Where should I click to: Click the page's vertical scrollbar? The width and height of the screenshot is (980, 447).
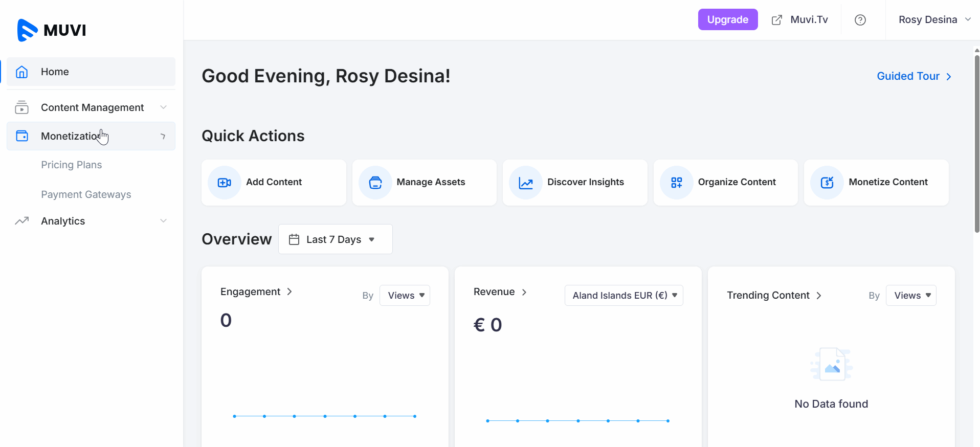976,143
